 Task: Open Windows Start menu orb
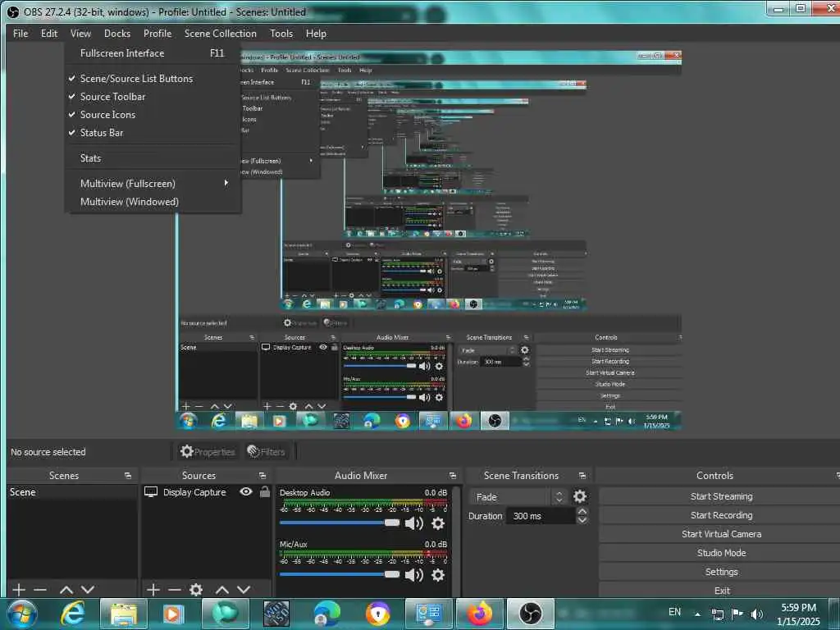(23, 614)
